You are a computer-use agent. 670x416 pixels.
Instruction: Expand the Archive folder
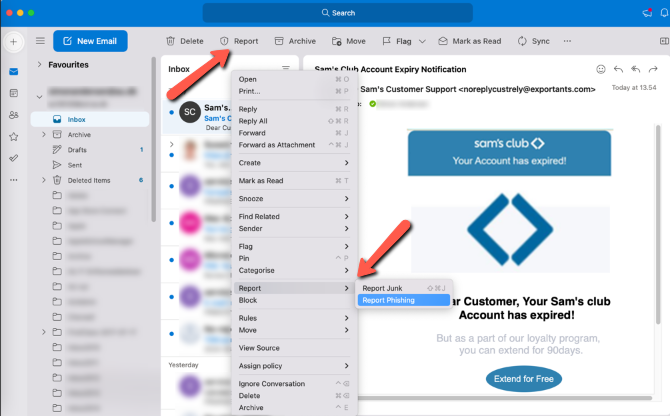[44, 135]
